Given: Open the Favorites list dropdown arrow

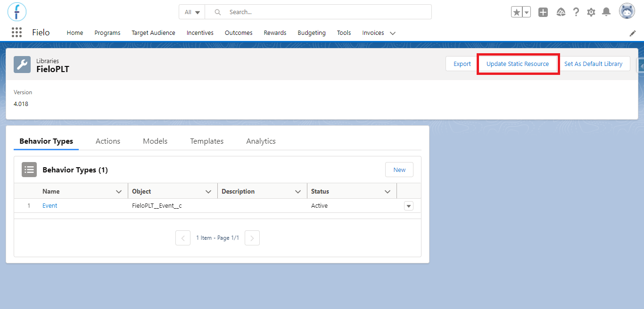Looking at the screenshot, I should [x=527, y=12].
